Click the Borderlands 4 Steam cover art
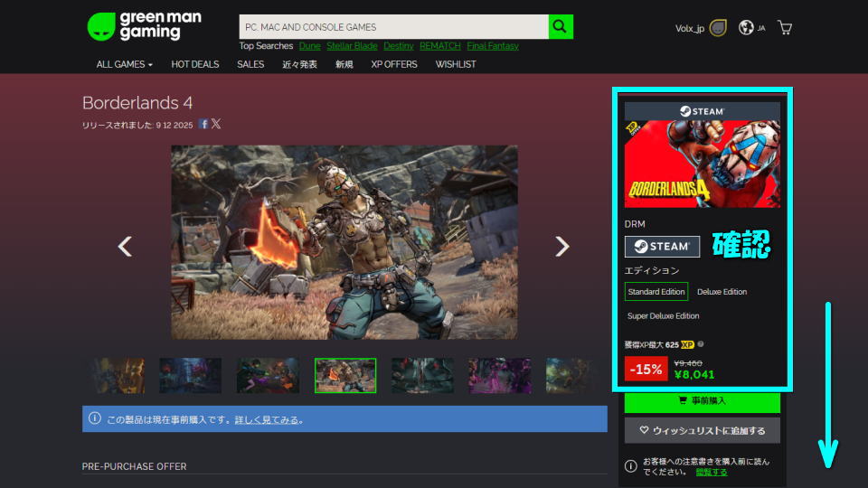The width and height of the screenshot is (868, 488). (x=702, y=164)
